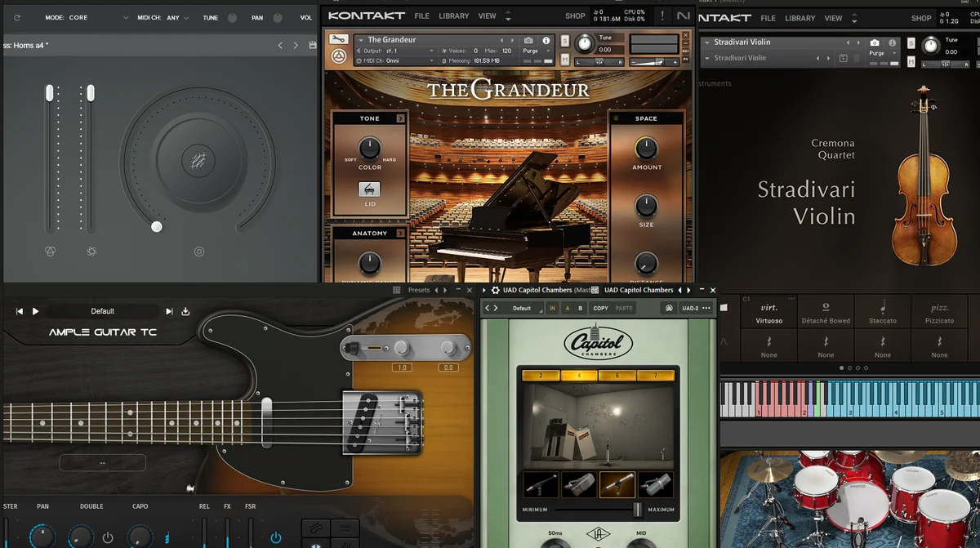Open the Purge dropdown in The Grandeur
Image resolution: width=980 pixels, height=548 pixels.
point(534,51)
